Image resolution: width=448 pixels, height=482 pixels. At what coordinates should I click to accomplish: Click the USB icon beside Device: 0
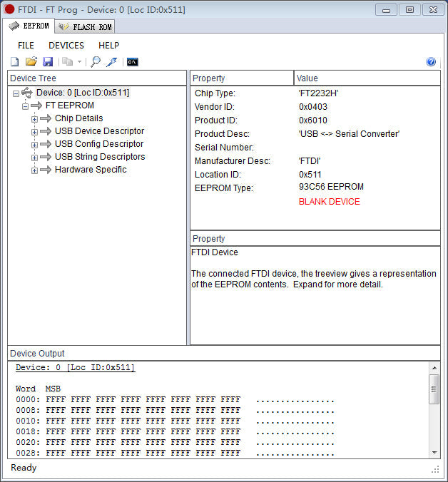click(x=27, y=92)
